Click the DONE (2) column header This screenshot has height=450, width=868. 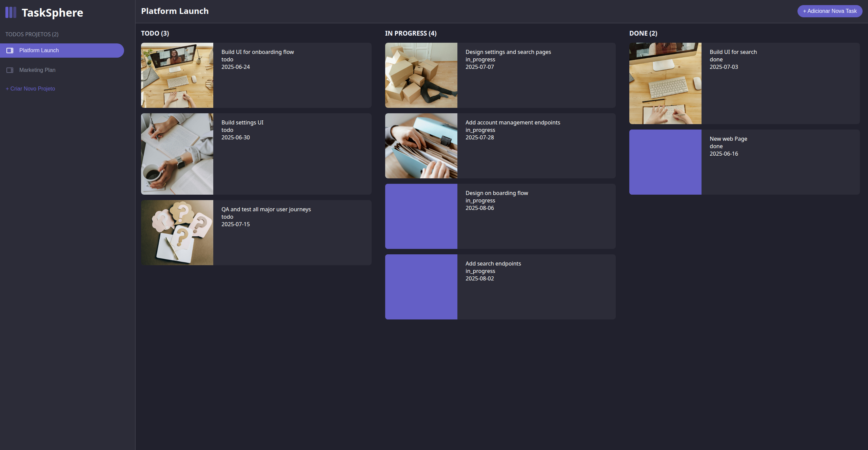643,34
